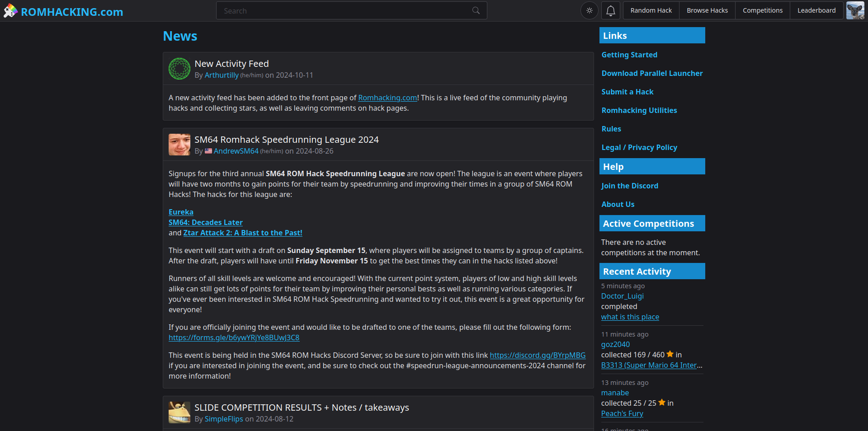Screen dimensions: 868x431
Task: Click AndrewSM64's avatar picture
Action: click(x=179, y=145)
